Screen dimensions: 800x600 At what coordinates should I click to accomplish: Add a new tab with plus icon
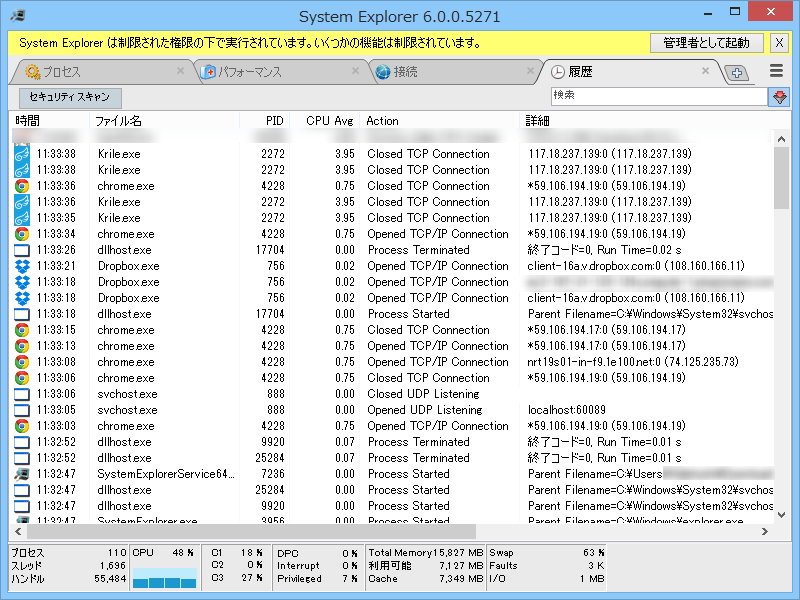pyautogui.click(x=736, y=73)
